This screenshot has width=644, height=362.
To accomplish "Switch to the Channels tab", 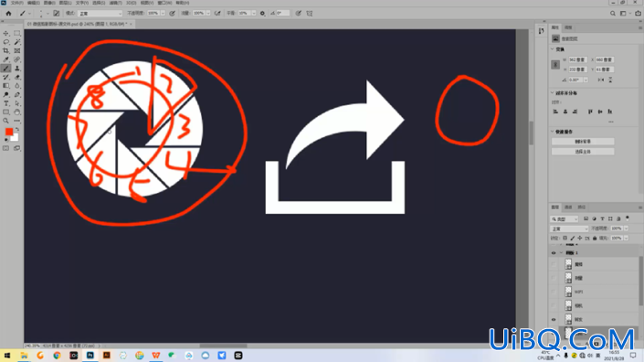I will pos(568,208).
